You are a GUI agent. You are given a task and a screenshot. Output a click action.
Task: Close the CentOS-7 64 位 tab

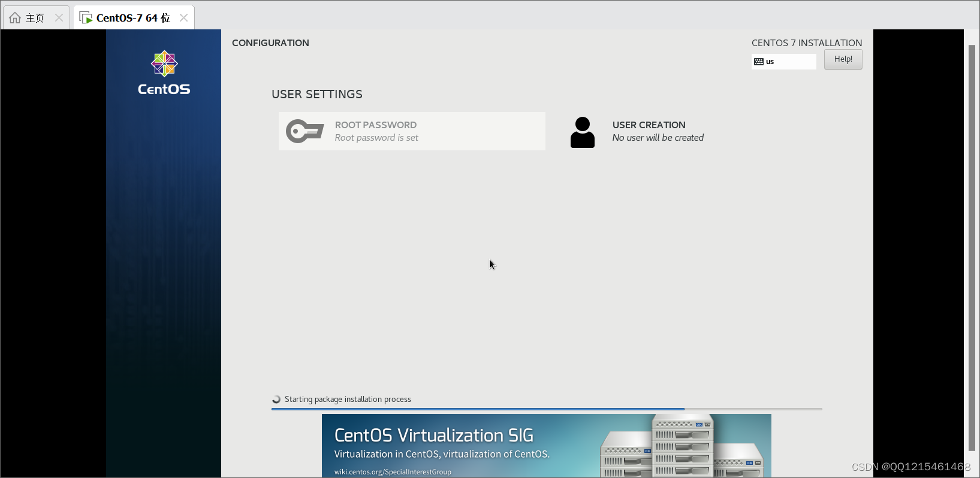click(183, 18)
